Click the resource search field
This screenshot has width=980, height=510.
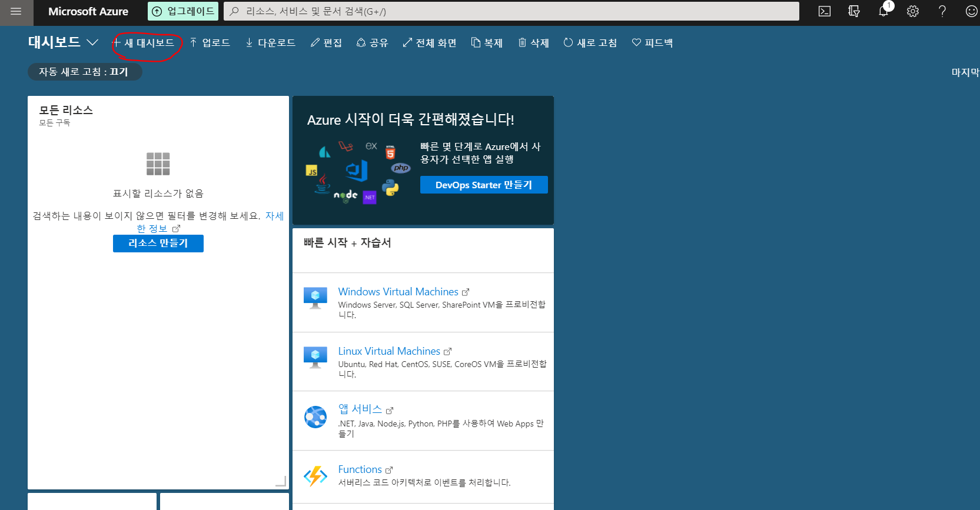point(511,11)
